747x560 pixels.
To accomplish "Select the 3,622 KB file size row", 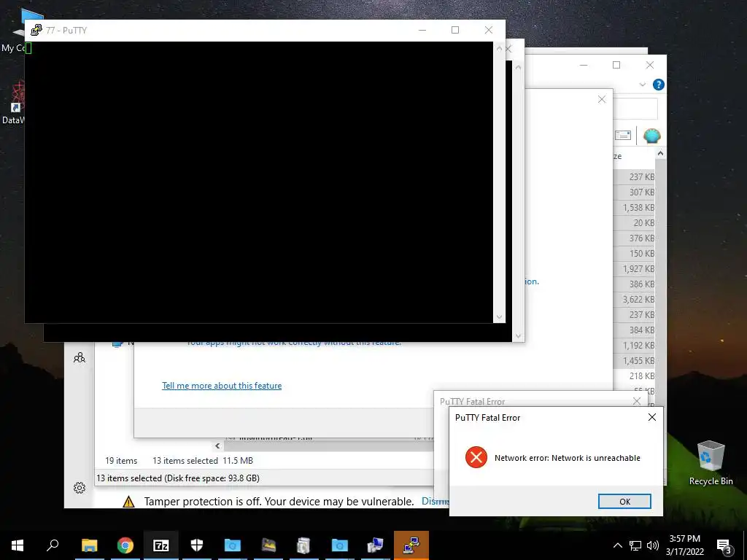I will tap(634, 299).
